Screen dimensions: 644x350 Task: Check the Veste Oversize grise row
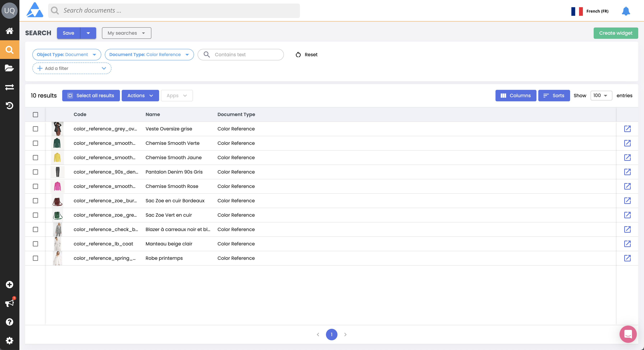pyautogui.click(x=35, y=129)
